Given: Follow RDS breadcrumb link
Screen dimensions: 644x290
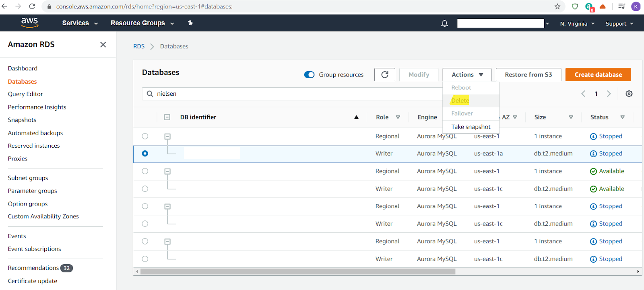Looking at the screenshot, I should [139, 46].
